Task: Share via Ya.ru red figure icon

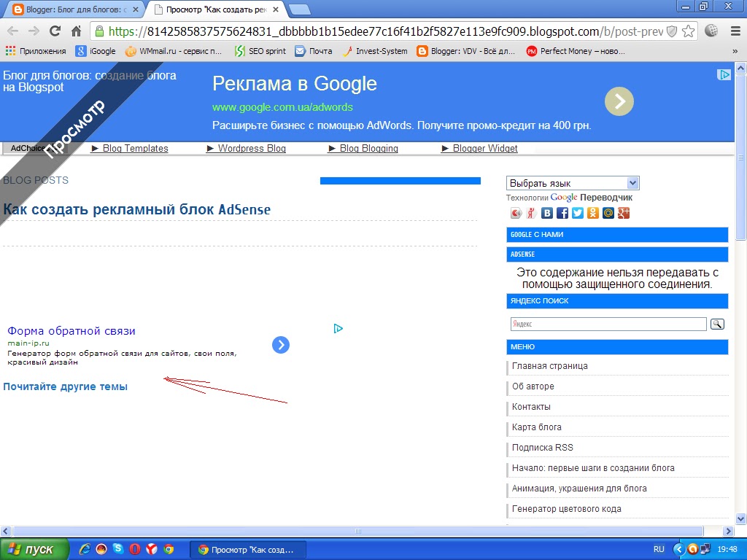Action: [532, 213]
